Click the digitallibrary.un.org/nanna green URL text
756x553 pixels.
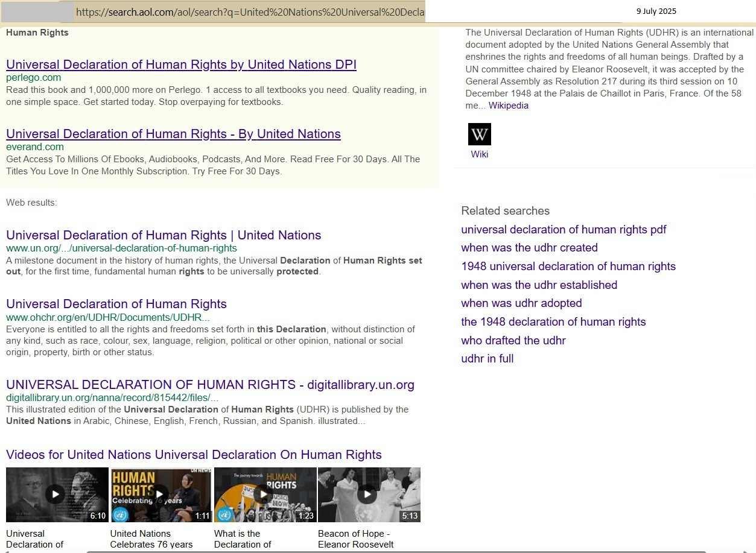click(x=112, y=398)
